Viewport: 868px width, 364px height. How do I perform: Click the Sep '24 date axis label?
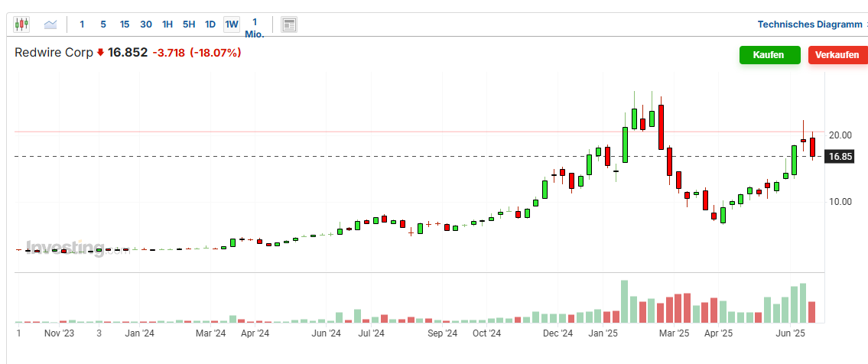click(x=443, y=333)
